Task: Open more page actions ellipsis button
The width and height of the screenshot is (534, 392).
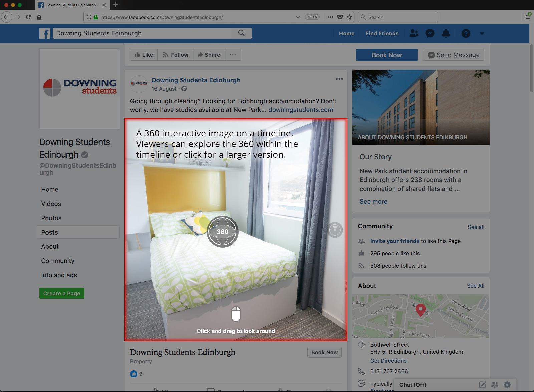Action: [233, 55]
